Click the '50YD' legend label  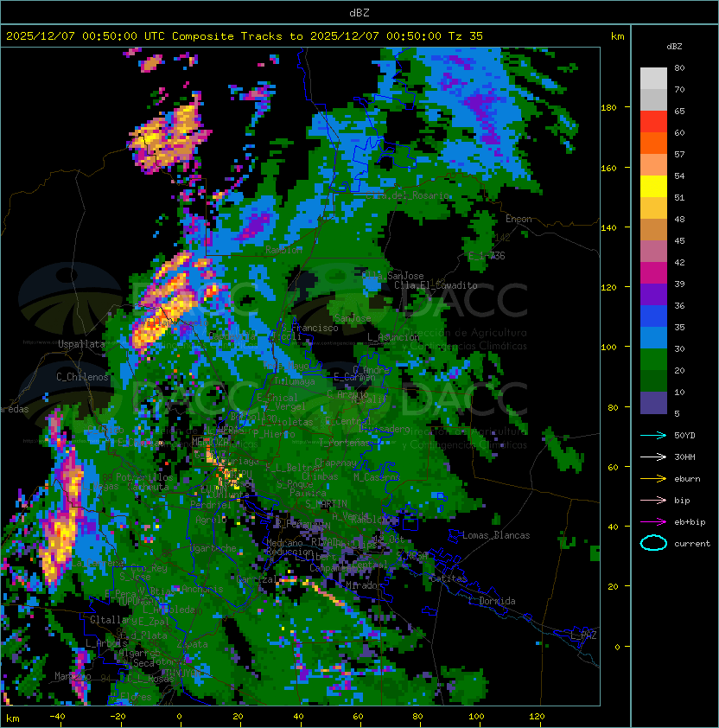click(x=684, y=435)
